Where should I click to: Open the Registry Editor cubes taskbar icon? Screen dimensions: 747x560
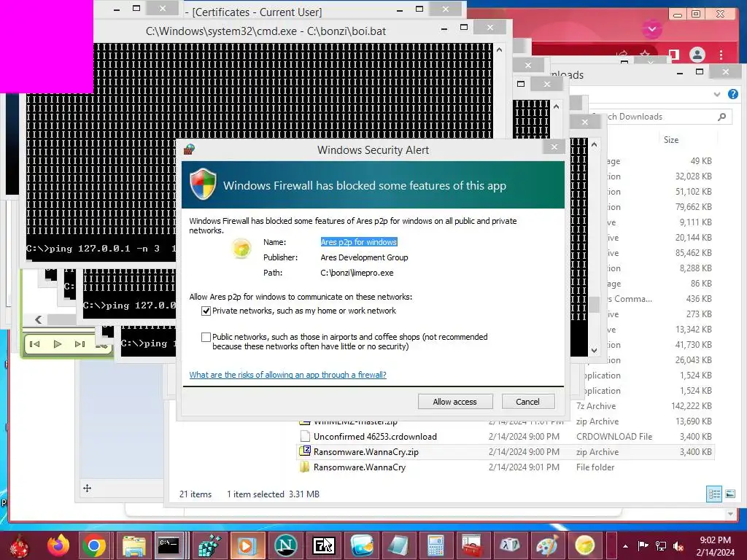(209, 545)
